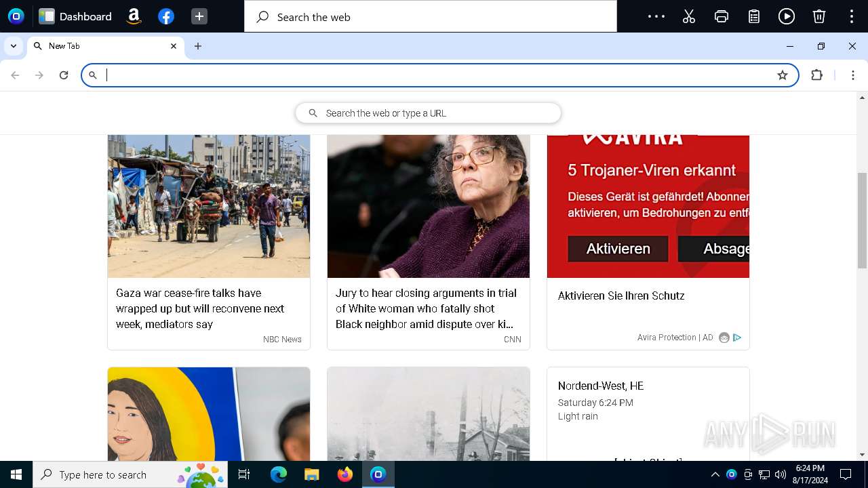The width and height of the screenshot is (868, 488).
Task: Open Task View from the taskbar
Action: click(244, 474)
